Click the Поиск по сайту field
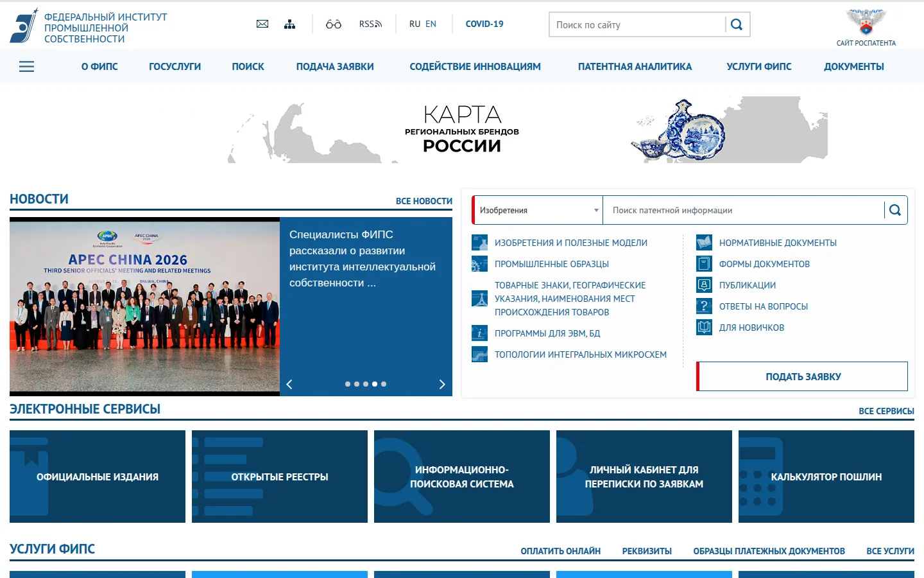Viewport: 924px width, 578px height. [x=637, y=24]
